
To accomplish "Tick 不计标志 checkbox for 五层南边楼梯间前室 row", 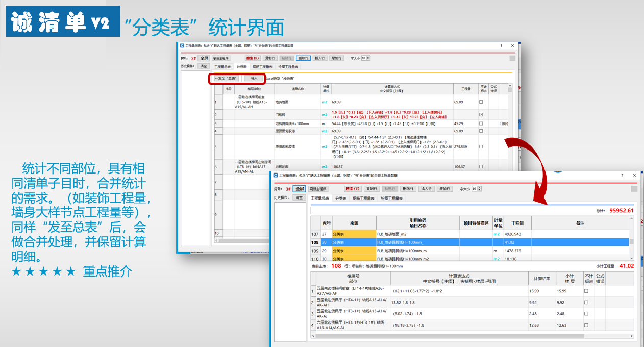I will point(586,291).
